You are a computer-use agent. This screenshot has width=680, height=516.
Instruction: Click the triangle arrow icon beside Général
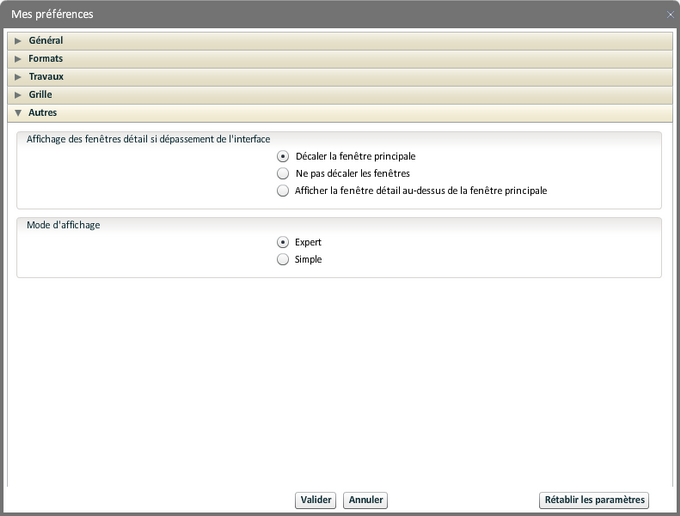click(18, 41)
